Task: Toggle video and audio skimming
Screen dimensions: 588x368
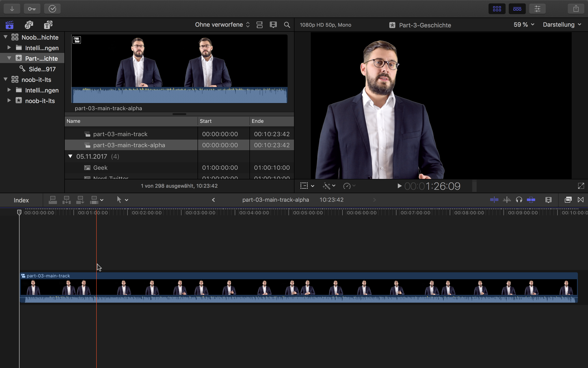Action: [494, 200]
